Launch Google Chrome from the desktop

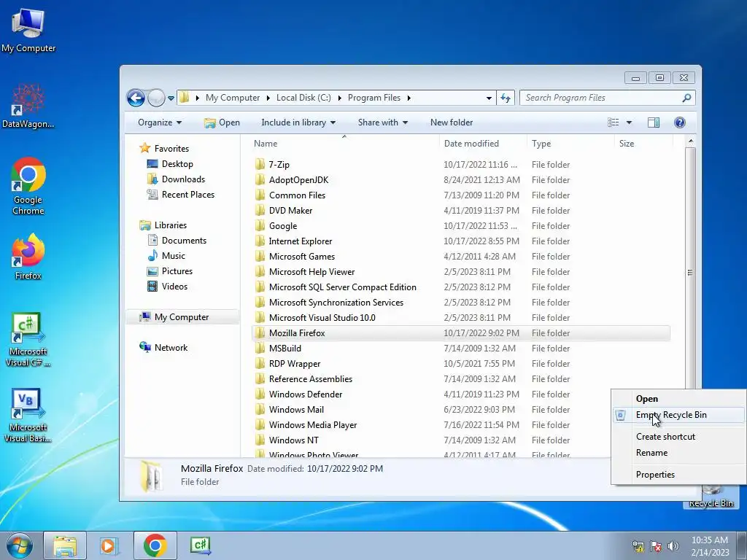[x=28, y=186]
